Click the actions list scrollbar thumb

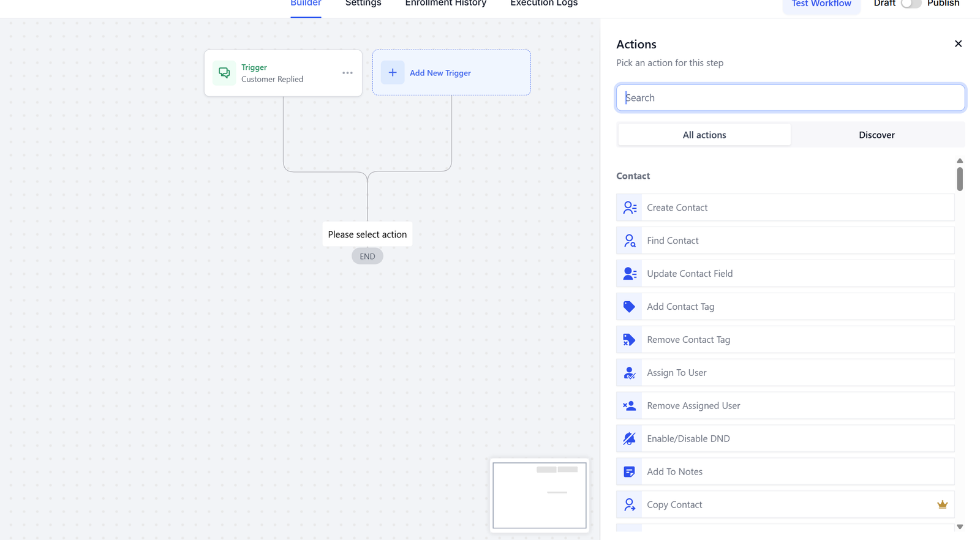pos(960,179)
